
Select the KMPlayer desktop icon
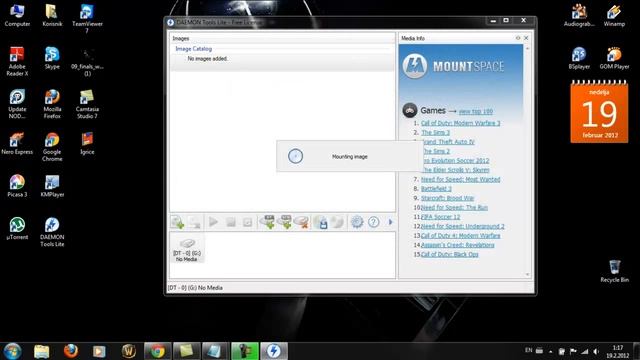[52, 186]
